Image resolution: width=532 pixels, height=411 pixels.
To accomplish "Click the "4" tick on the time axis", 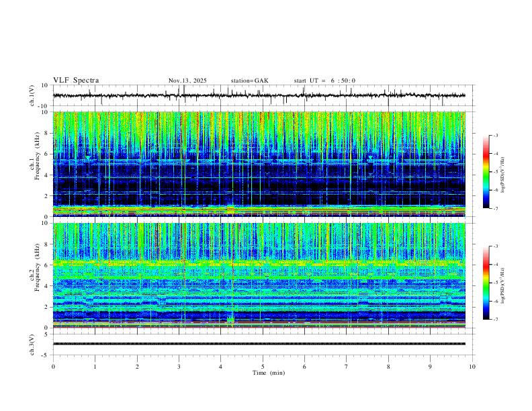I will (220, 367).
